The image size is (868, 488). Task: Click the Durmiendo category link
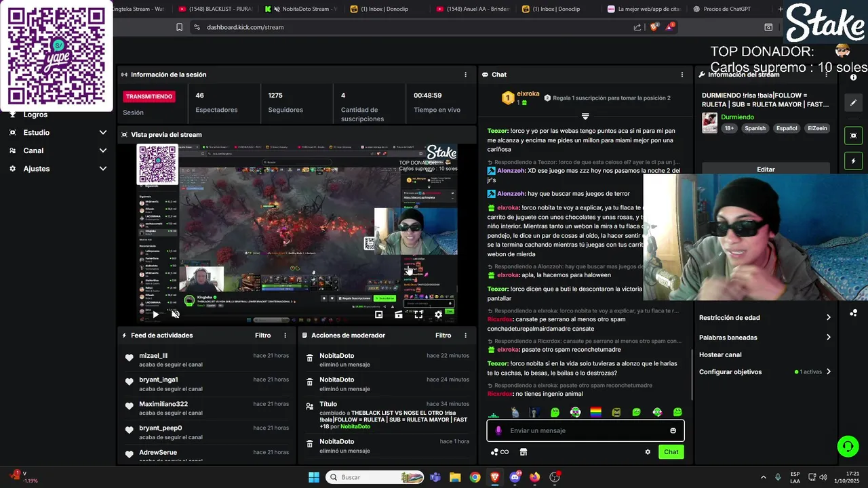(737, 117)
